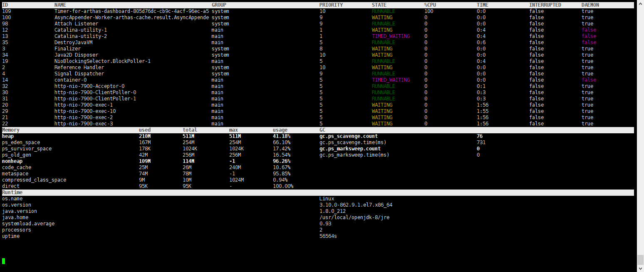The image size is (644, 272).
Task: Click the Memory section header
Action: pyautogui.click(x=11, y=130)
